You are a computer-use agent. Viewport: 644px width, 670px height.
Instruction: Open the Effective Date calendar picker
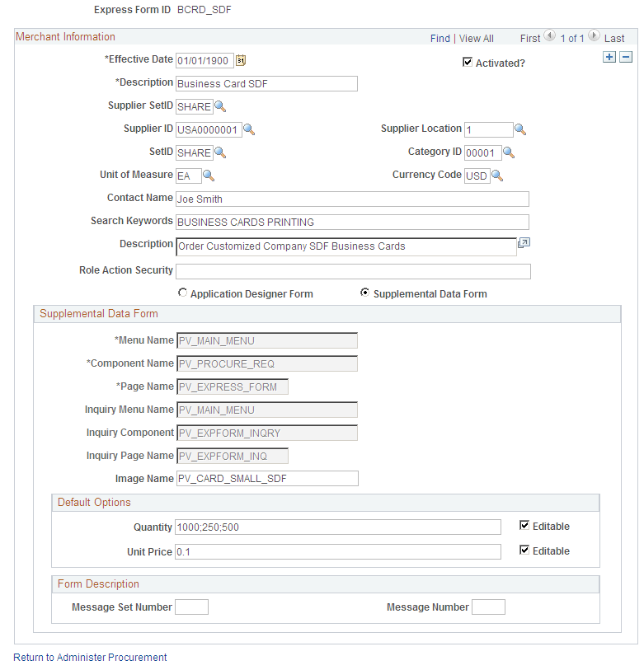(242, 60)
